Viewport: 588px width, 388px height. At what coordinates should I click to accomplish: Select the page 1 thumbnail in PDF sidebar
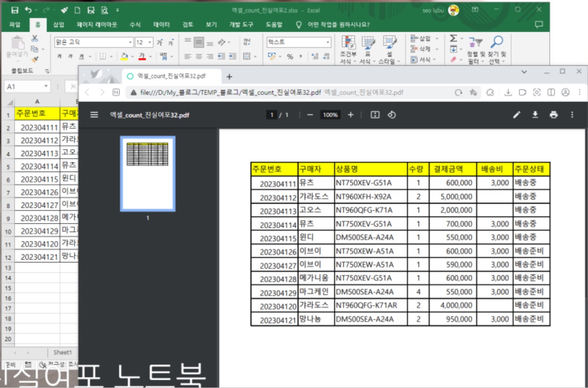(148, 174)
